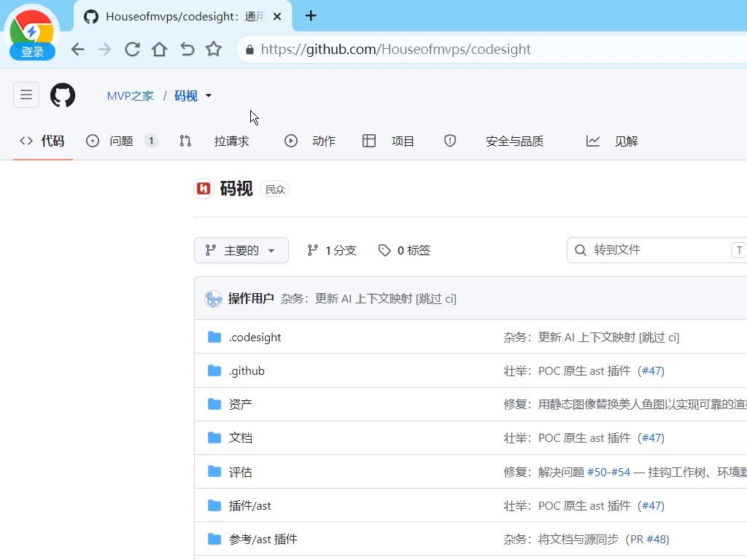Click the .codesight folder icon
This screenshot has height=560, width=747.
(x=214, y=337)
